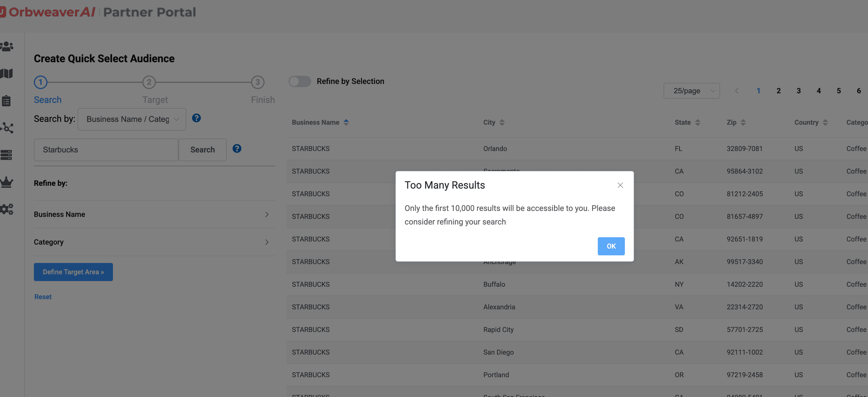868x397 pixels.
Task: Open the 25/page size dropdown
Action: (x=691, y=91)
